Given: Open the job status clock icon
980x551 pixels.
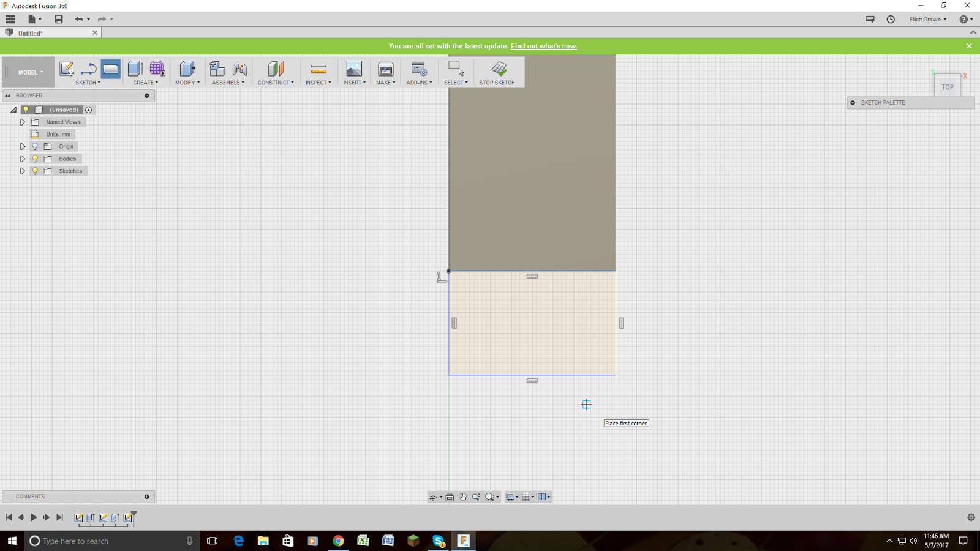Looking at the screenshot, I should click(891, 19).
